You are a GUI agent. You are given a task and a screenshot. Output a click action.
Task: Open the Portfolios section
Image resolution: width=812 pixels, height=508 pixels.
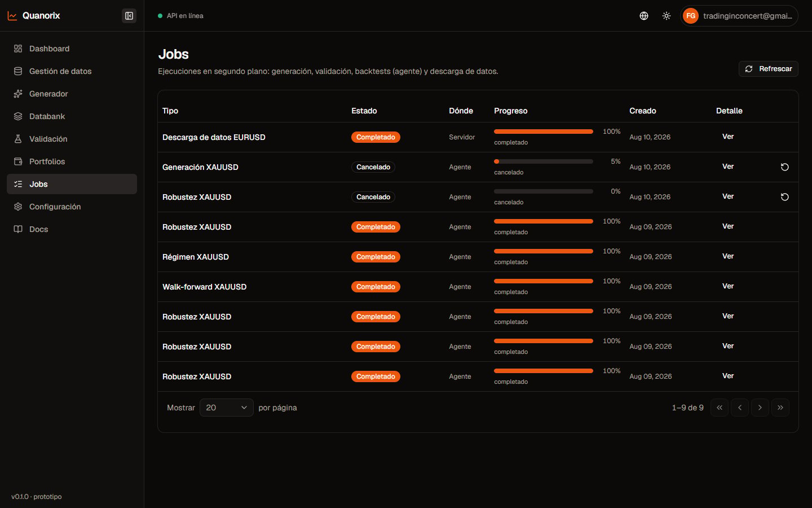(72, 161)
